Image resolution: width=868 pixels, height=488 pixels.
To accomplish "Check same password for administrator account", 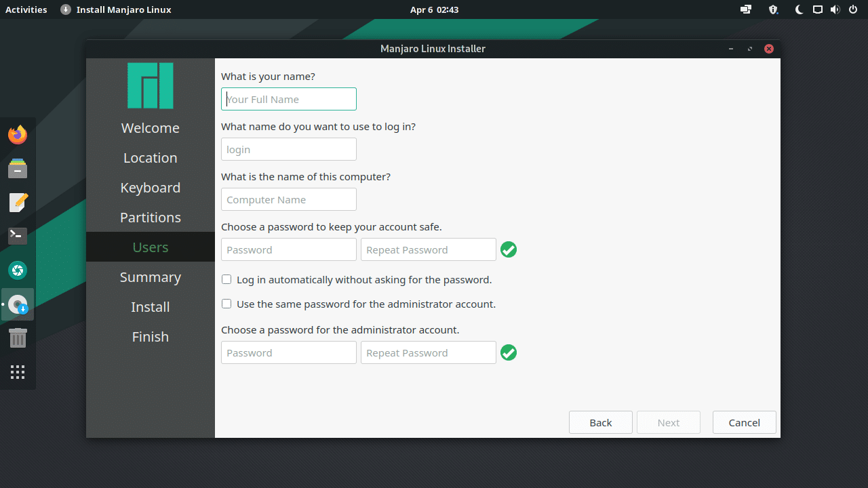I will pyautogui.click(x=226, y=304).
